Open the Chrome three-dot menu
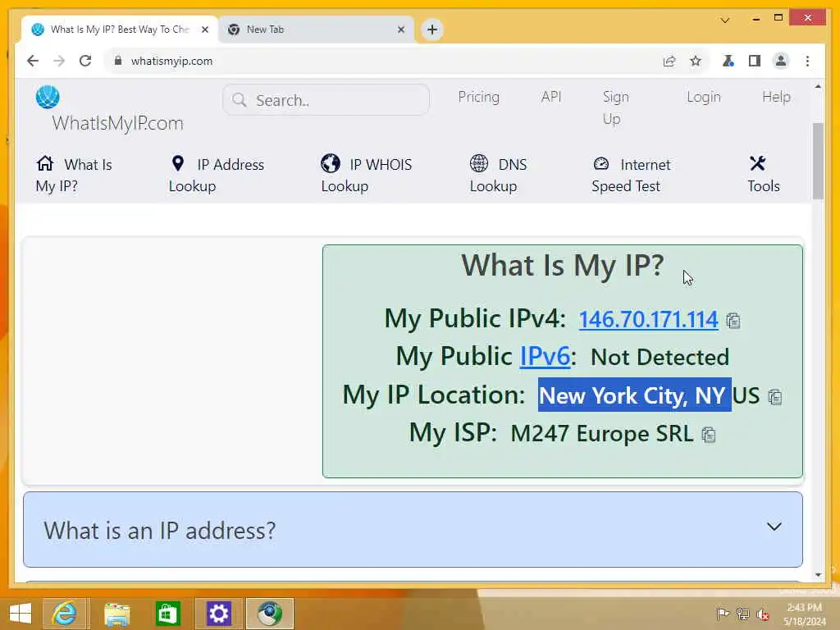Screen dimensions: 840x630 (807, 61)
